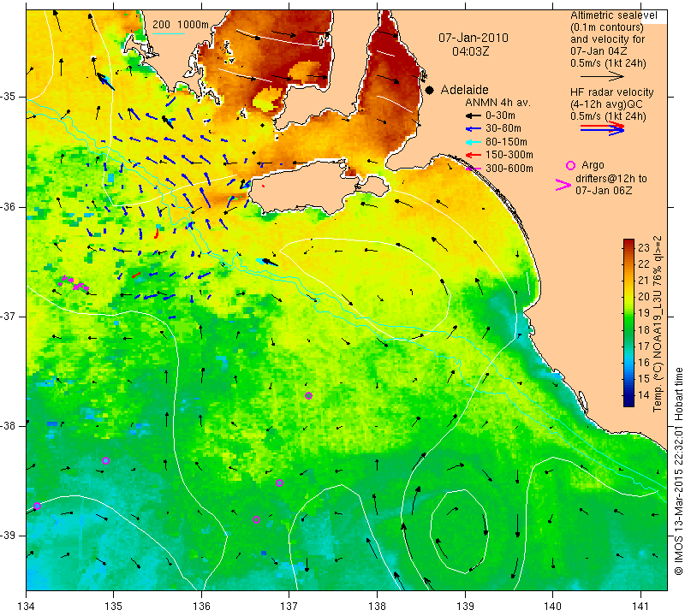685x616 pixels.
Task: Click the drifters@12h to legend text
Action: tap(611, 179)
